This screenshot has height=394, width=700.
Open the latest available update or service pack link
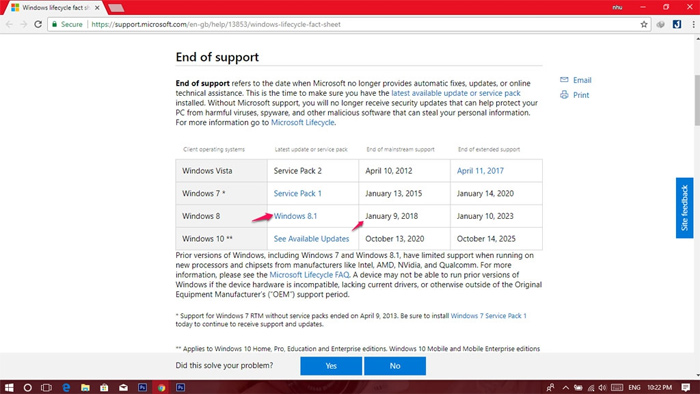(456, 93)
